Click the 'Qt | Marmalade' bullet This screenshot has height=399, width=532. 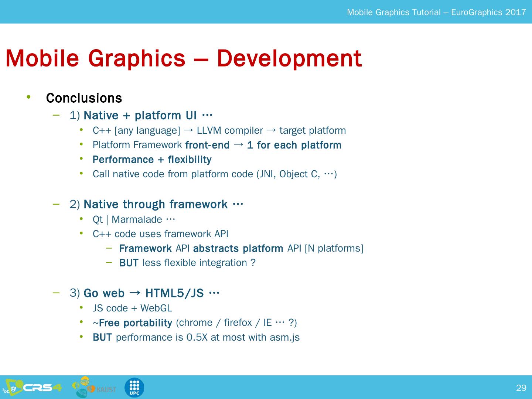pos(134,219)
